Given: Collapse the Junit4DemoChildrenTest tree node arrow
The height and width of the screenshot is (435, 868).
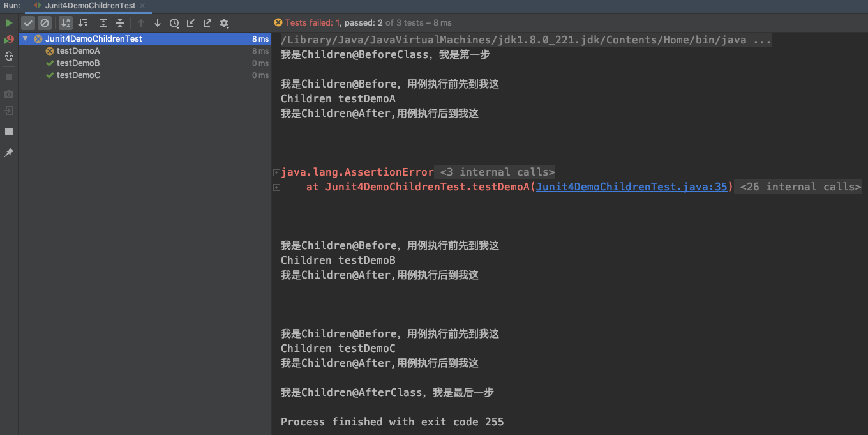Looking at the screenshot, I should point(25,39).
